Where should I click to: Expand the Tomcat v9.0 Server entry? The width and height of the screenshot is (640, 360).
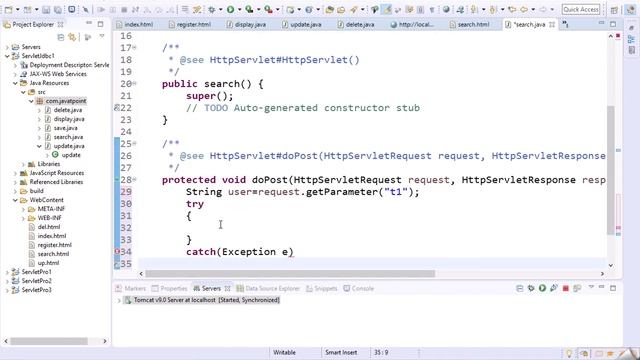119,300
